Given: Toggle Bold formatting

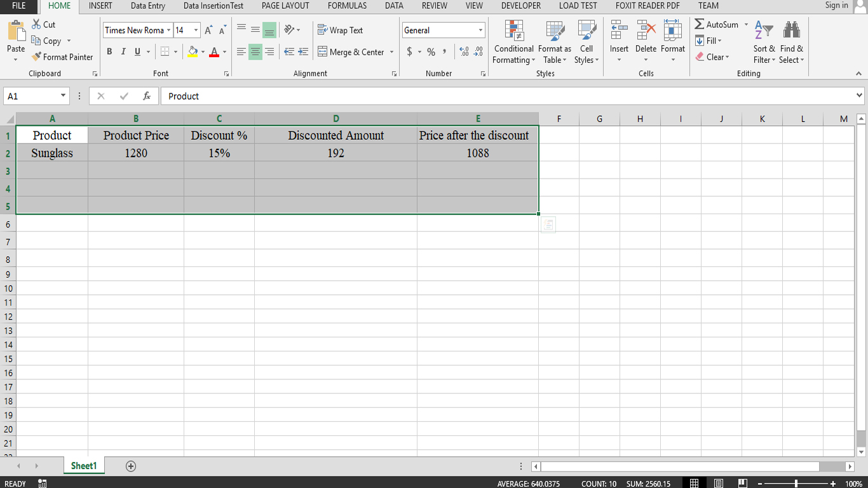Looking at the screenshot, I should 109,51.
